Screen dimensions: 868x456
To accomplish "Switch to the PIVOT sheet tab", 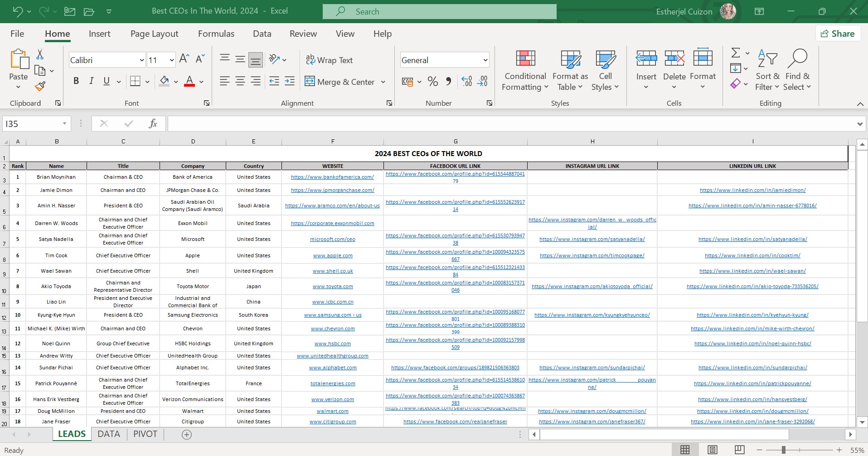I will click(145, 434).
